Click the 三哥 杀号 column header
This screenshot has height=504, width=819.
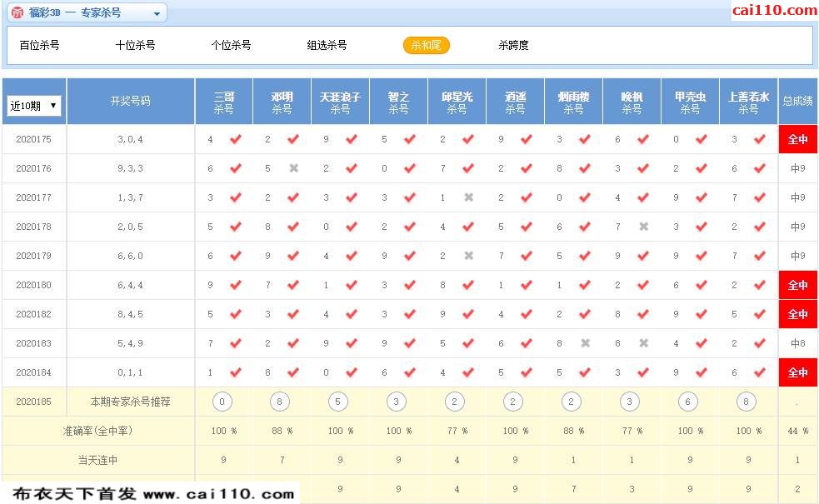pos(223,102)
